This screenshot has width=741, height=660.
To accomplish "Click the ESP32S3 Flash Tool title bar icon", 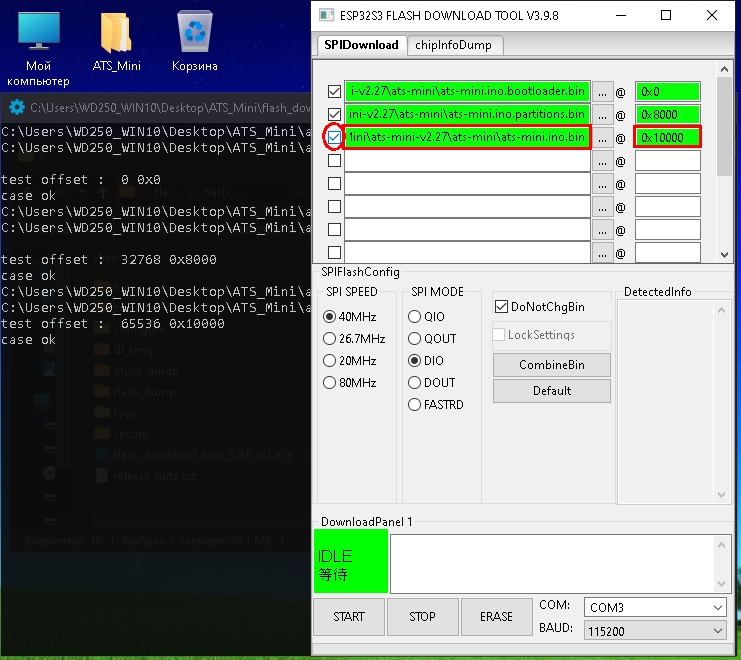I will [326, 16].
